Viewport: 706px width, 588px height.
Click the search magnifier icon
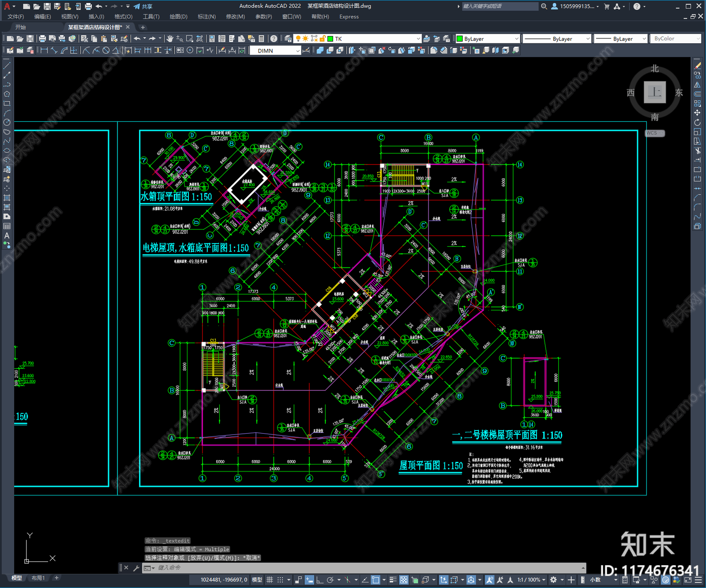pyautogui.click(x=544, y=6)
